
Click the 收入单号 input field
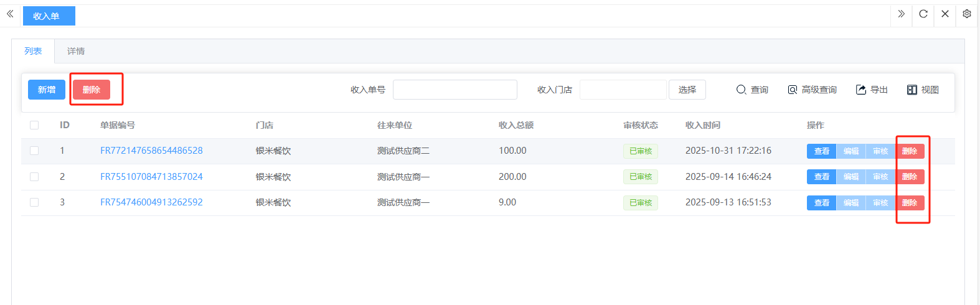pos(455,90)
